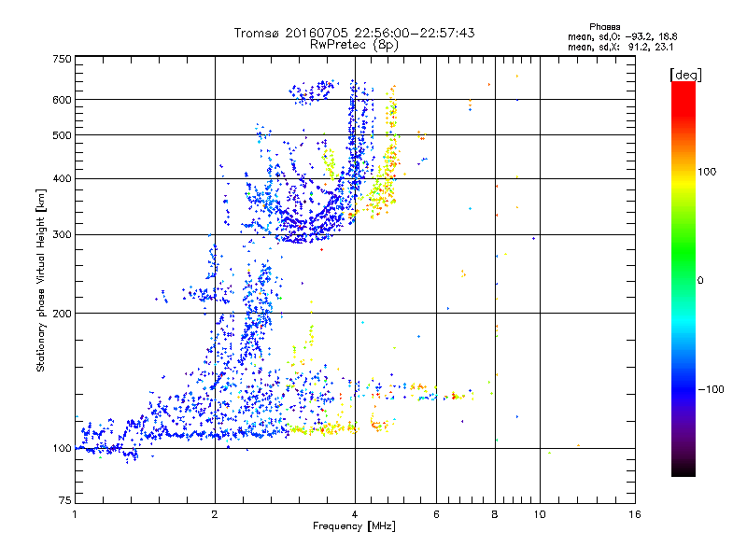
Task: Click the ionogram scatter plot area
Action: point(356,279)
